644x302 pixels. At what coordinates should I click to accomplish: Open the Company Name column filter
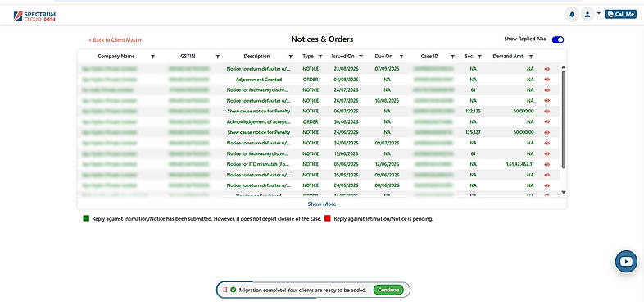tap(152, 57)
